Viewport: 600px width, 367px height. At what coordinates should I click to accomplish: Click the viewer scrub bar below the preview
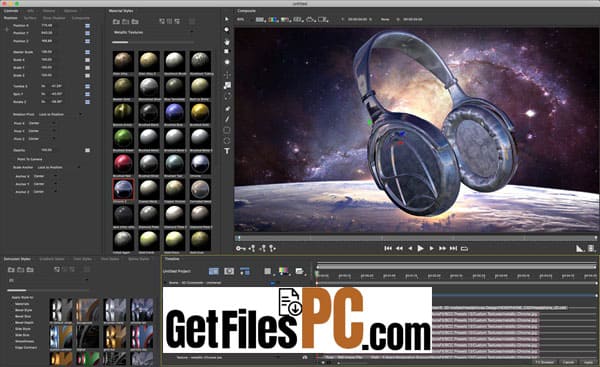(416, 238)
